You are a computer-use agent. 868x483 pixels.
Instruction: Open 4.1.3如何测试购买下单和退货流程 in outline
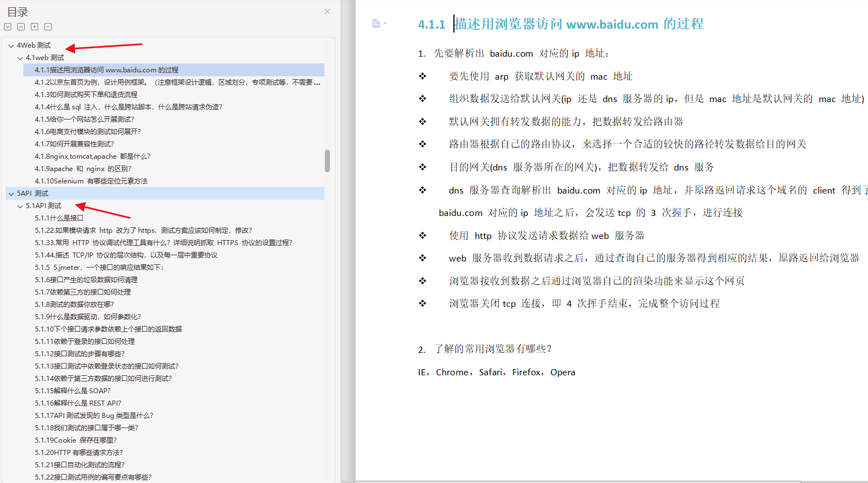(x=86, y=94)
